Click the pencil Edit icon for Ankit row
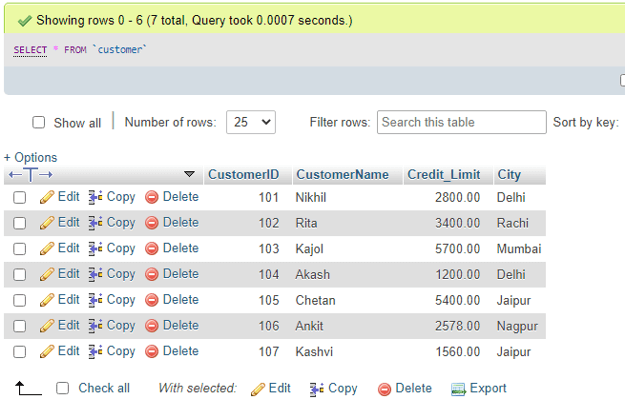The height and width of the screenshot is (398, 630). (x=47, y=326)
